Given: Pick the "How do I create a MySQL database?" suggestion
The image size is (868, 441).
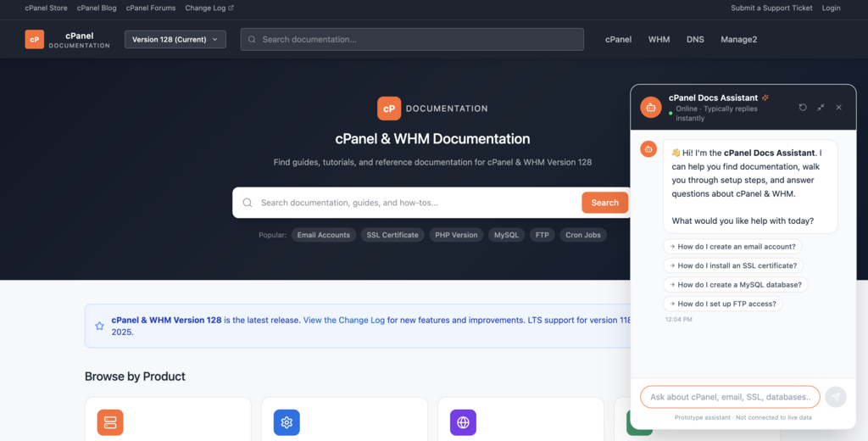Looking at the screenshot, I should [x=735, y=285].
